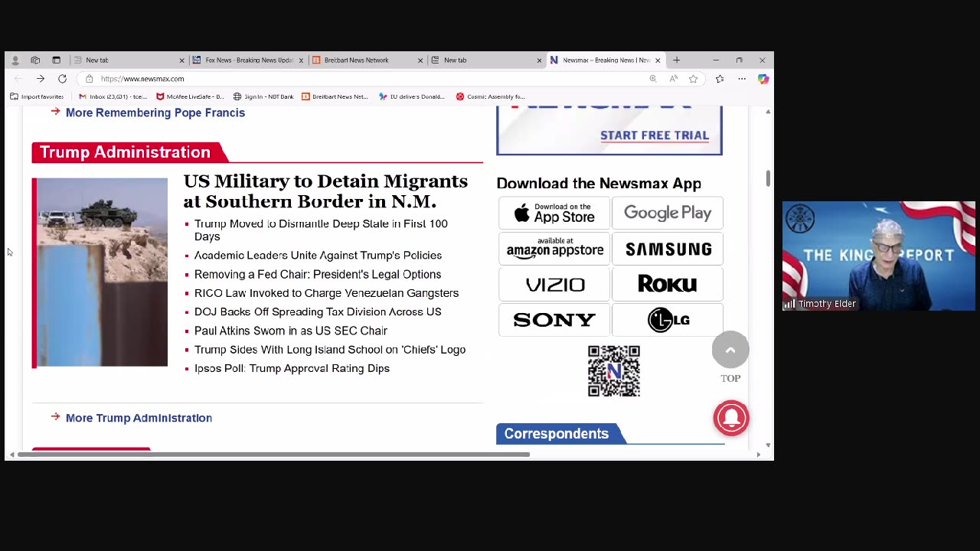Click the site info lock icon

[89, 79]
